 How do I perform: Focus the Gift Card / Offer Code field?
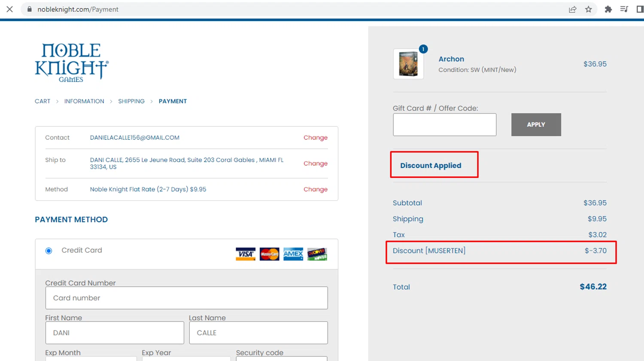(445, 125)
